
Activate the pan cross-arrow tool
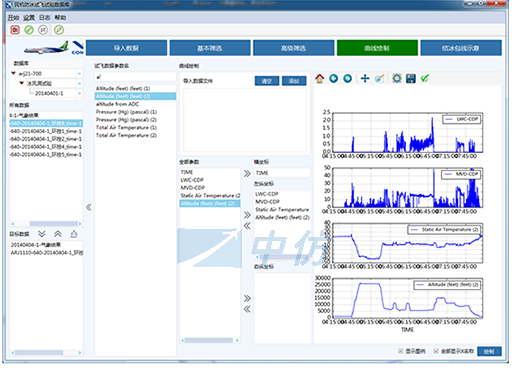click(x=365, y=79)
